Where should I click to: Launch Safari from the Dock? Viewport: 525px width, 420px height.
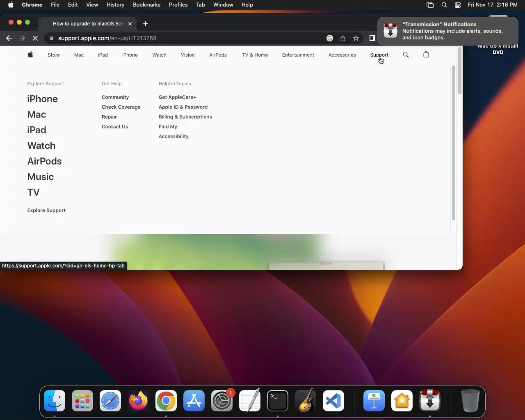[x=110, y=401]
